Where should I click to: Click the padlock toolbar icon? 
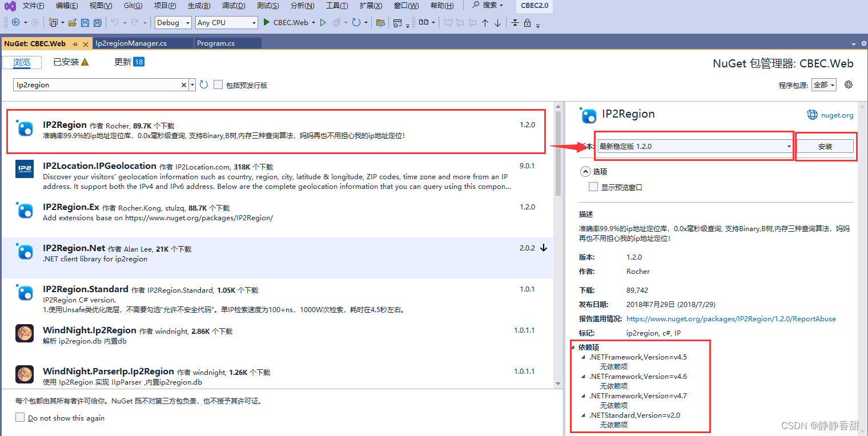pyautogui.click(x=527, y=23)
